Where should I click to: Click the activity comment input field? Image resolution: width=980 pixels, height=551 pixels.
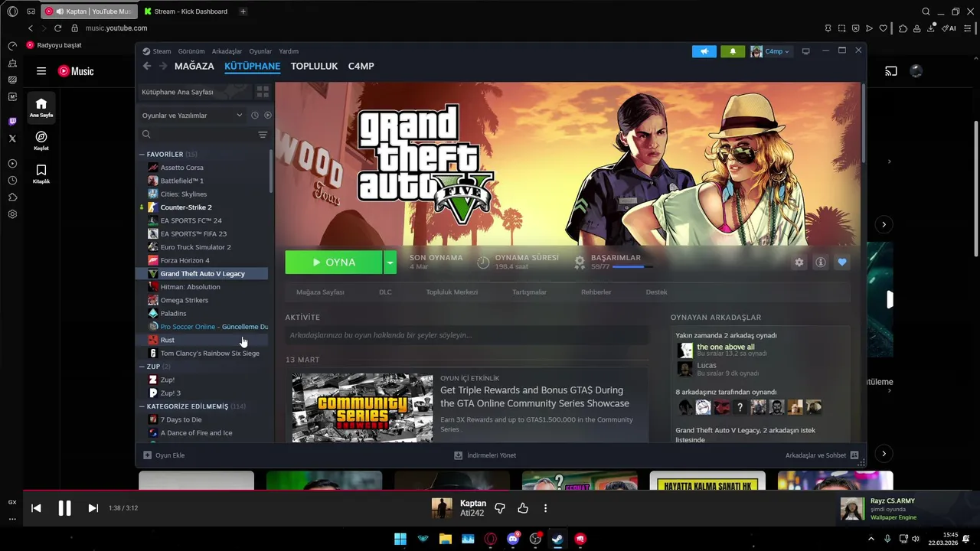(466, 335)
